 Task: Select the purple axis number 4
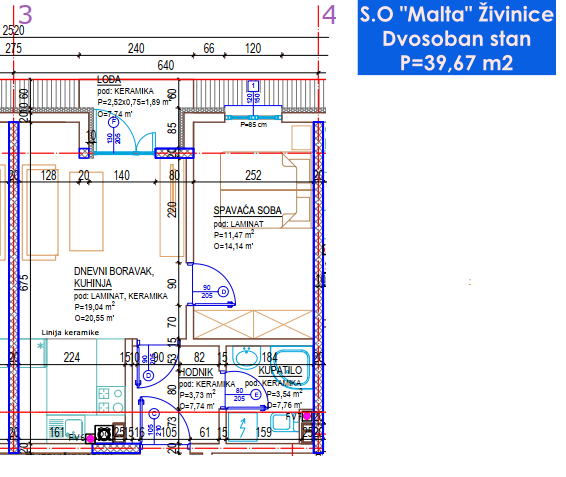(329, 15)
